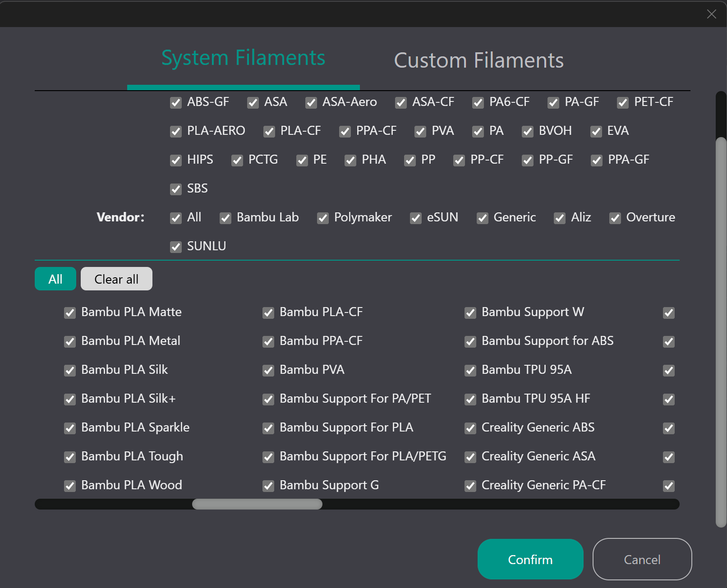Toggle the Generic vendor checkbox
The image size is (727, 588).
click(483, 218)
